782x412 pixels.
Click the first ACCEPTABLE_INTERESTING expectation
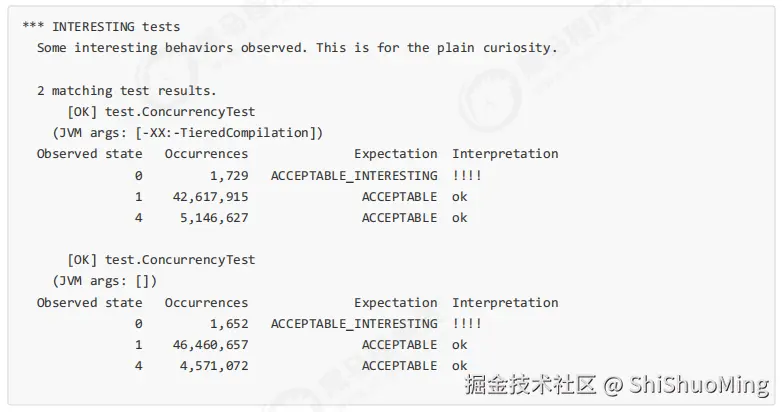pyautogui.click(x=354, y=176)
